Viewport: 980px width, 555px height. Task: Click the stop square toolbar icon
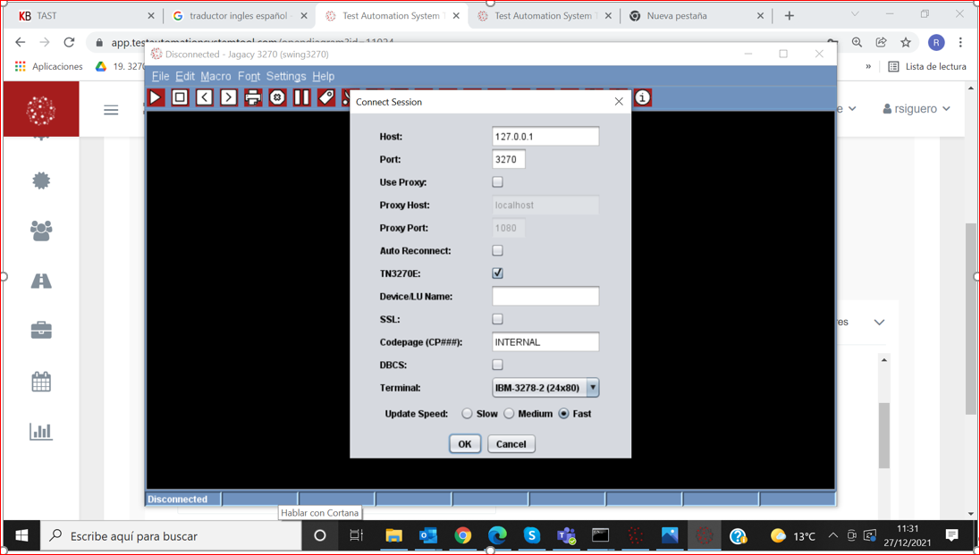[180, 97]
